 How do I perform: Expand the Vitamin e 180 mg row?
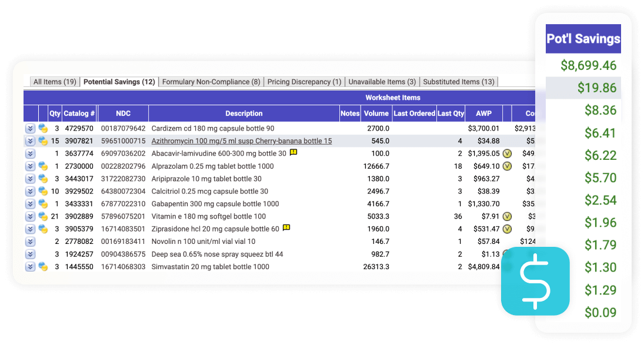pyautogui.click(x=30, y=217)
